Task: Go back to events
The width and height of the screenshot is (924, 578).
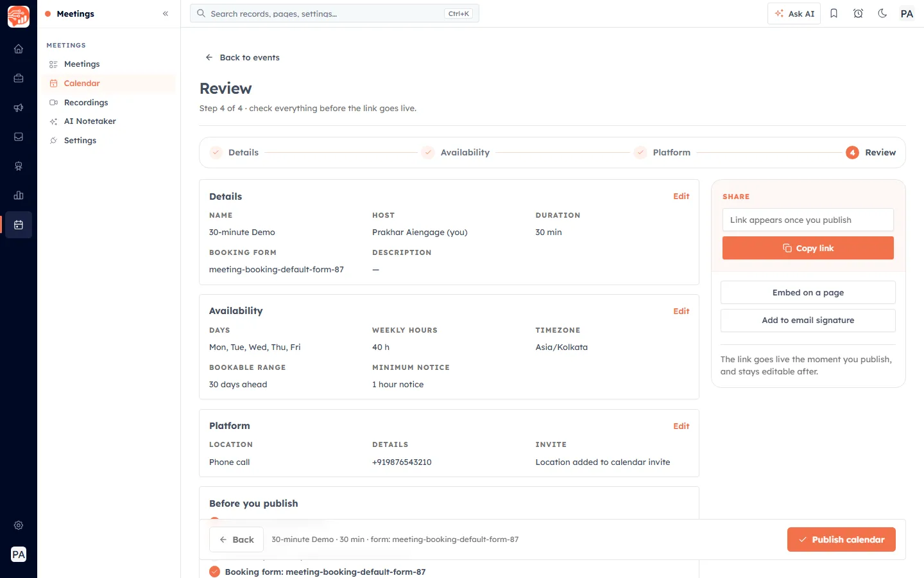Action: click(243, 57)
